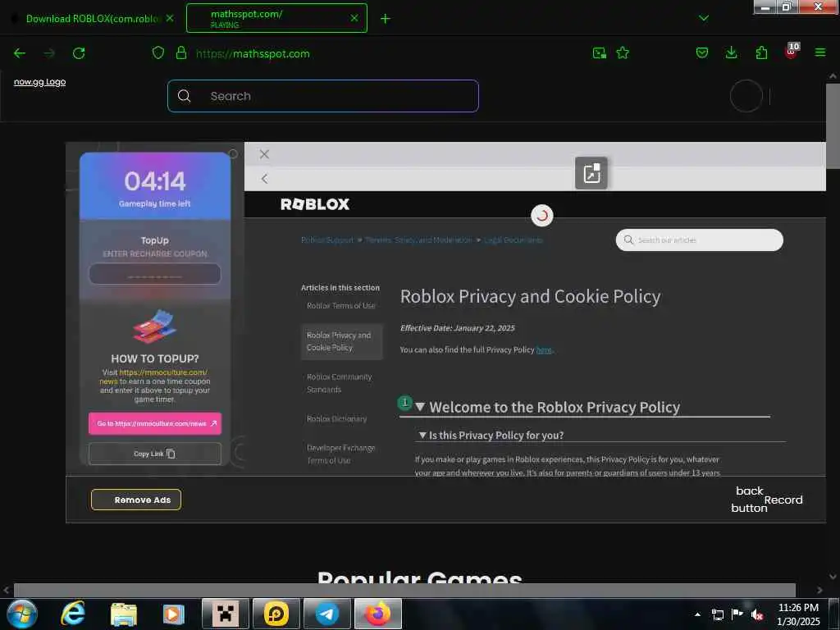This screenshot has height=630, width=840.
Task: List all tabs dropdown arrow
Action: coord(704,18)
